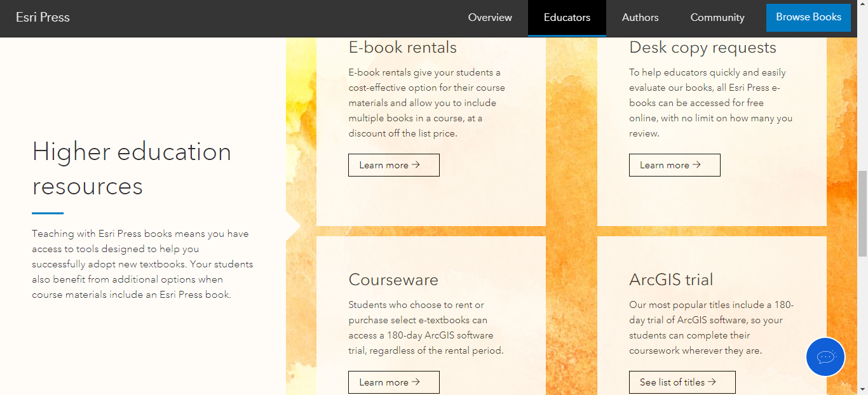The width and height of the screenshot is (868, 395).
Task: Open the Overview tab
Action: (x=490, y=18)
